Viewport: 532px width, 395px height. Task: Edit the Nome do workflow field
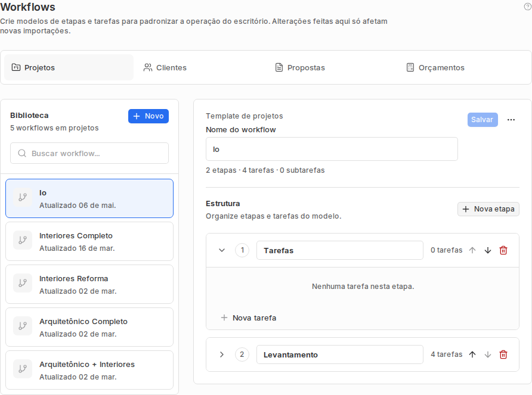tap(332, 149)
